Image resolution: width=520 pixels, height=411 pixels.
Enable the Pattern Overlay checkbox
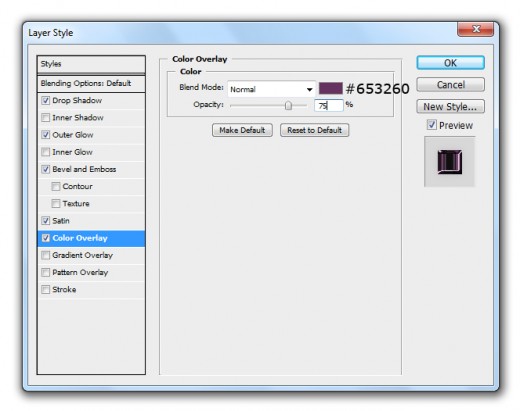(x=46, y=272)
